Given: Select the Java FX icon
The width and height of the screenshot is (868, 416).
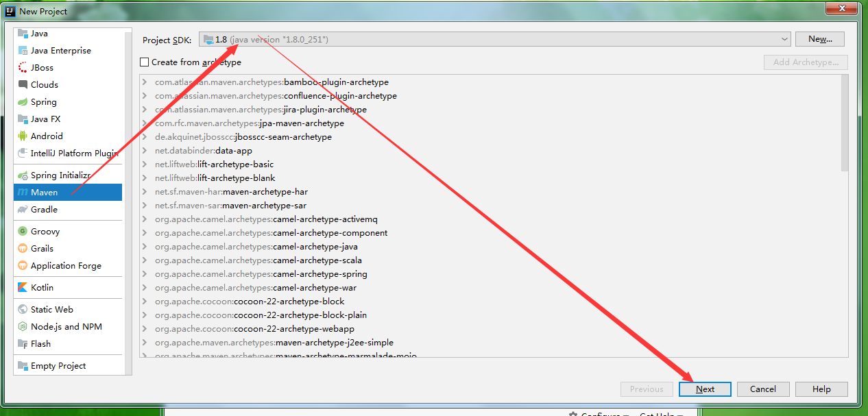Looking at the screenshot, I should coord(23,119).
